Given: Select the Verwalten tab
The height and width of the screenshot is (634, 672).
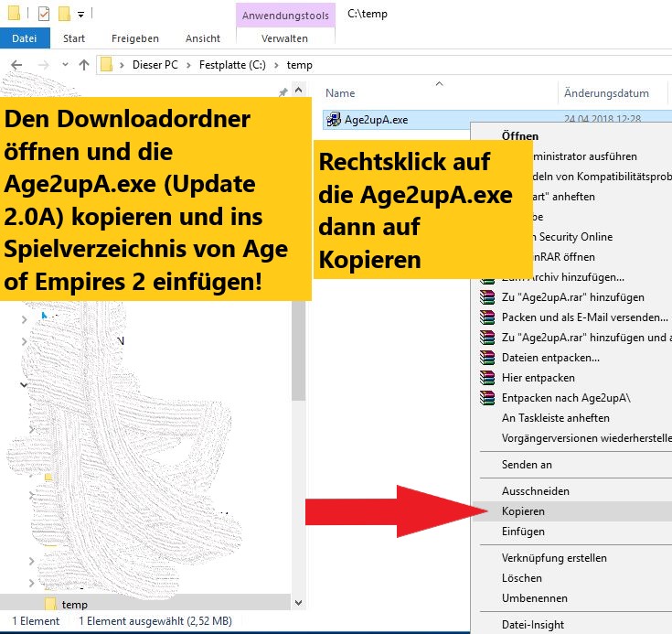Looking at the screenshot, I should click(284, 38).
